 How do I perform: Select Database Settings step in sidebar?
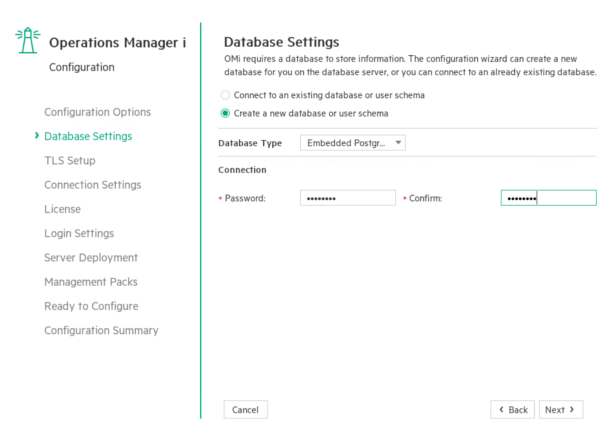coord(88,136)
